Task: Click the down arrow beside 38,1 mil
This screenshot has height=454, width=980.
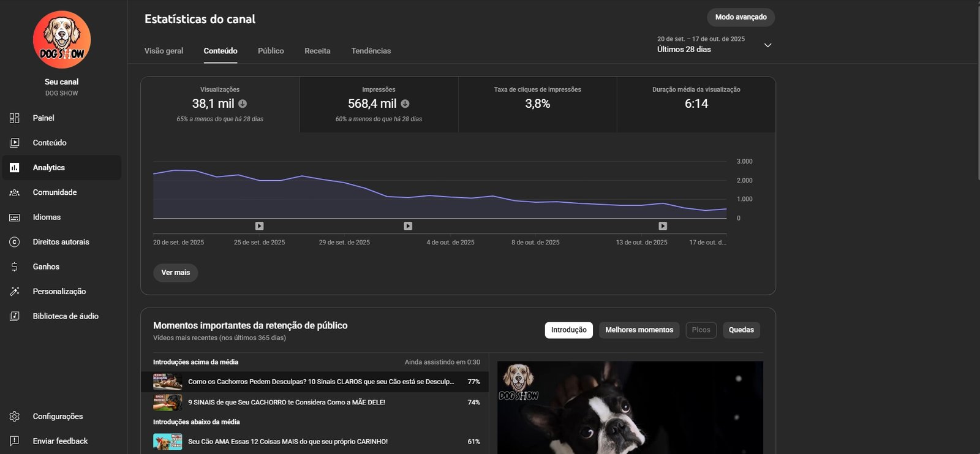Action: (x=243, y=104)
